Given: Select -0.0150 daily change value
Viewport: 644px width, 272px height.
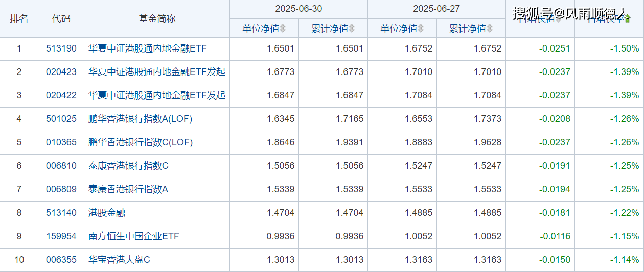Looking at the screenshot, I should coord(555,260).
